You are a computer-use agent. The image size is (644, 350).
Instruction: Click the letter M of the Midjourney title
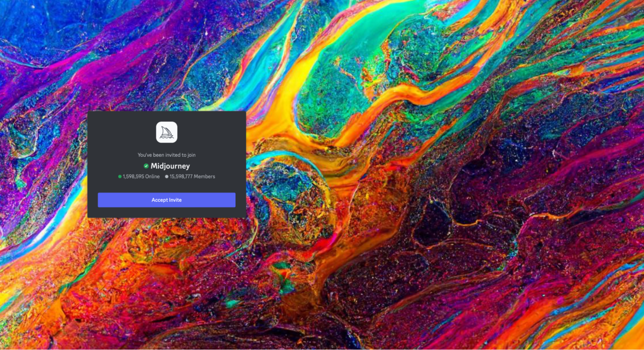155,166
